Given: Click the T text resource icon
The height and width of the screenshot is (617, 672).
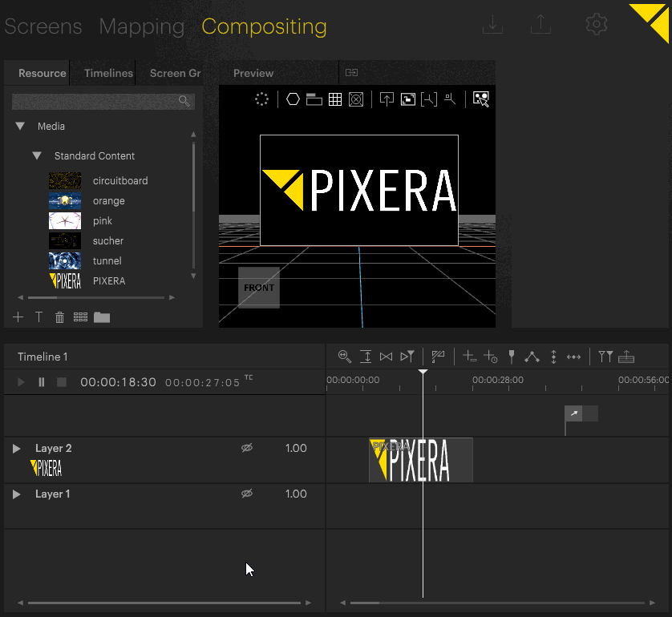Looking at the screenshot, I should [38, 317].
